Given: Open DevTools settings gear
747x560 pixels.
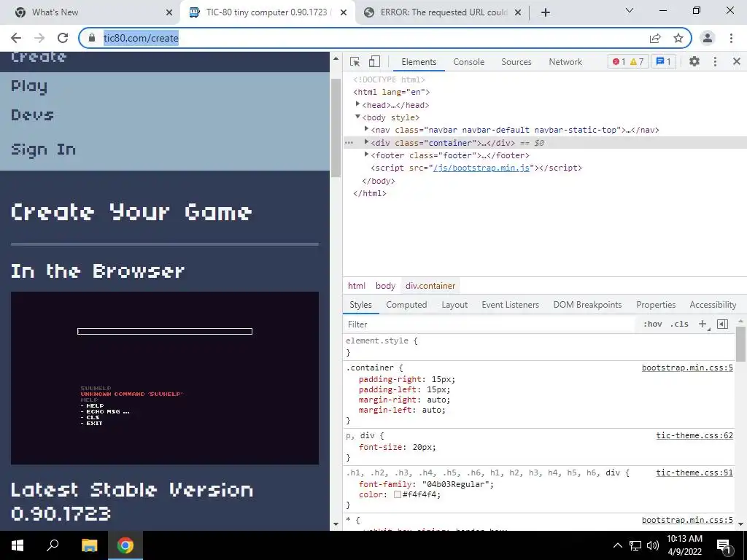Looking at the screenshot, I should [x=694, y=61].
